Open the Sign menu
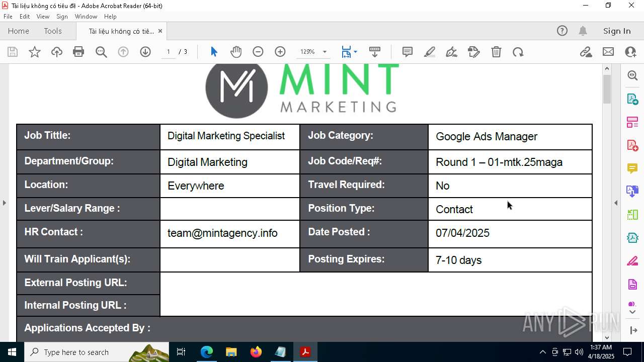 (62, 17)
